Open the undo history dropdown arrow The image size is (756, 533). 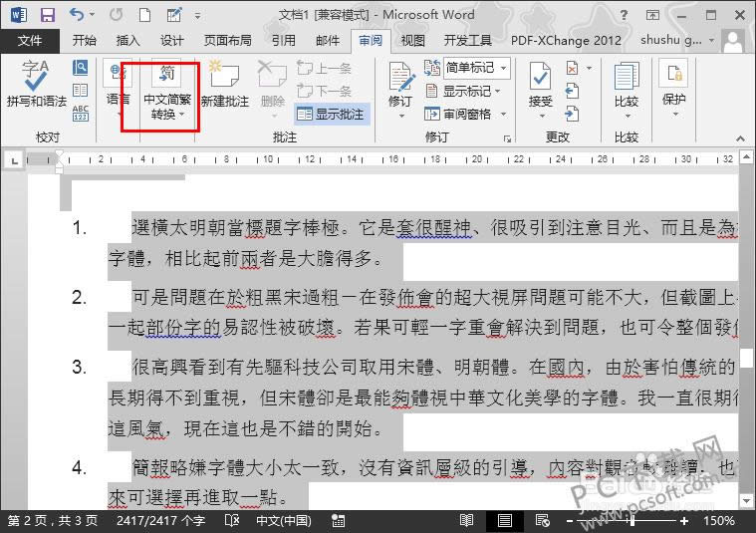(x=92, y=15)
